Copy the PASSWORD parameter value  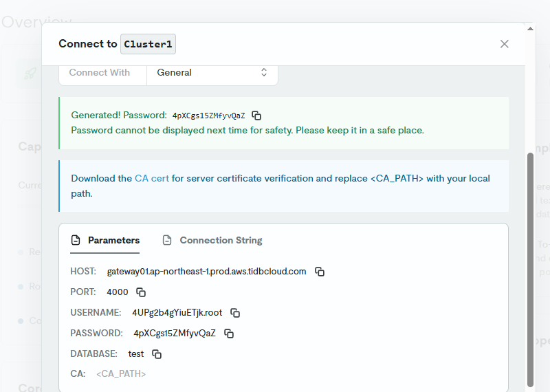pyautogui.click(x=229, y=334)
